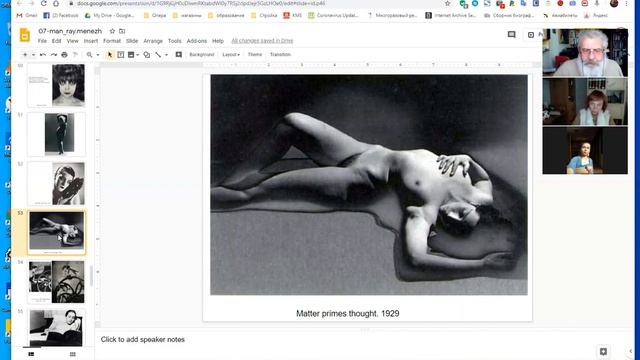Open the Facebook bookmark

tap(61, 16)
